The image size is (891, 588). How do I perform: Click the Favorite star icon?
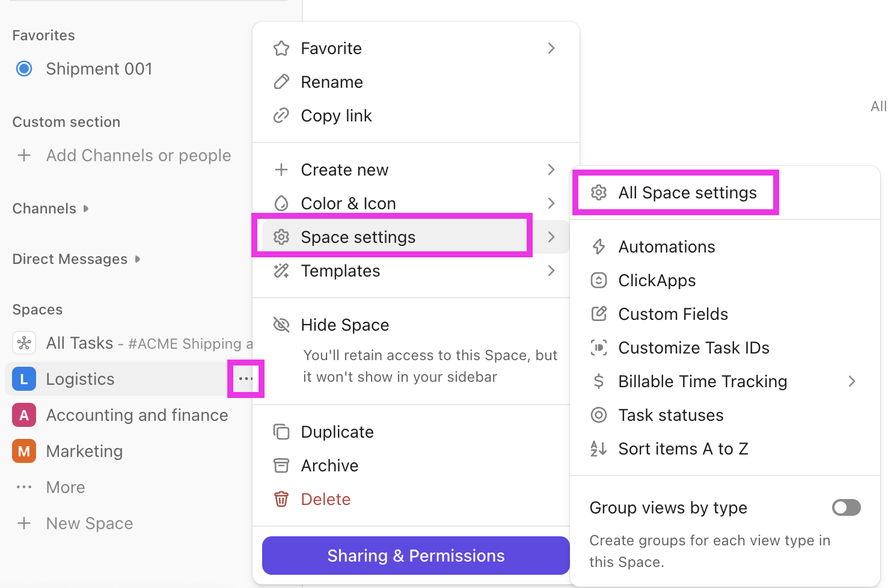pos(281,48)
